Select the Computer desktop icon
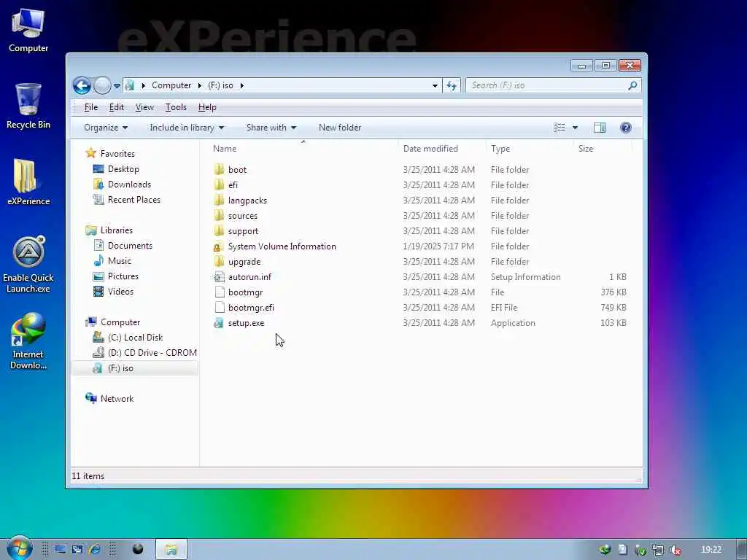Image resolution: width=747 pixels, height=560 pixels. (x=28, y=31)
